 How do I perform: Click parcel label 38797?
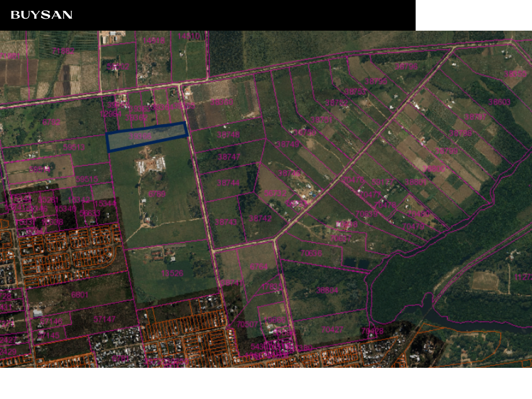475,117
